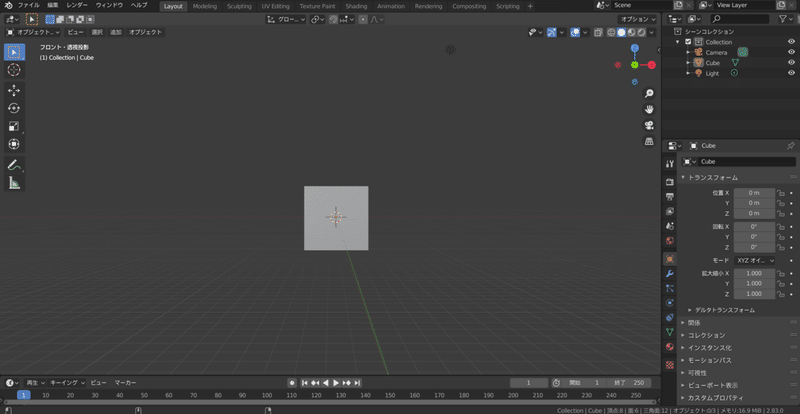
Task: Click the オブジェクト viewport menu
Action: tap(145, 32)
